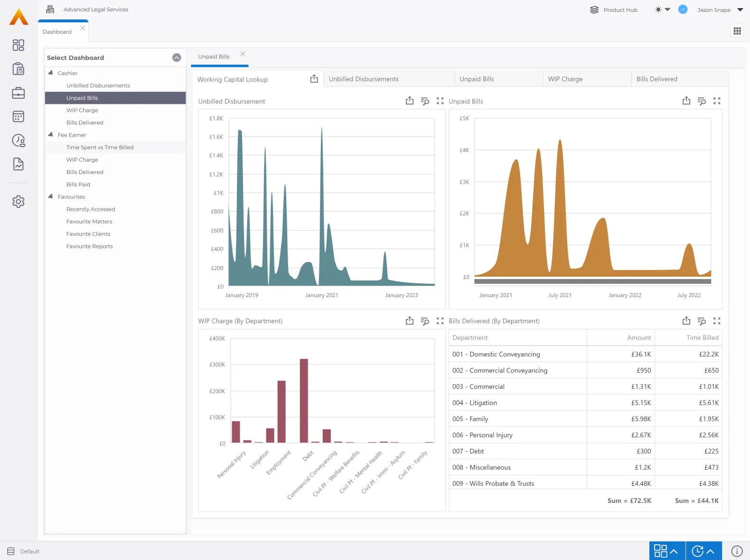
Task: Click the info icon in status bar
Action: pos(737,551)
